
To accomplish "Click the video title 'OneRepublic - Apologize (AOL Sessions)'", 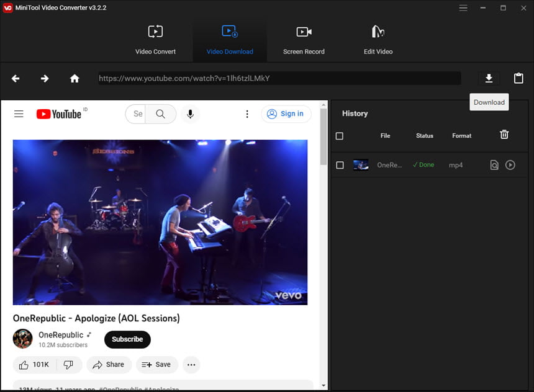I will point(96,318).
